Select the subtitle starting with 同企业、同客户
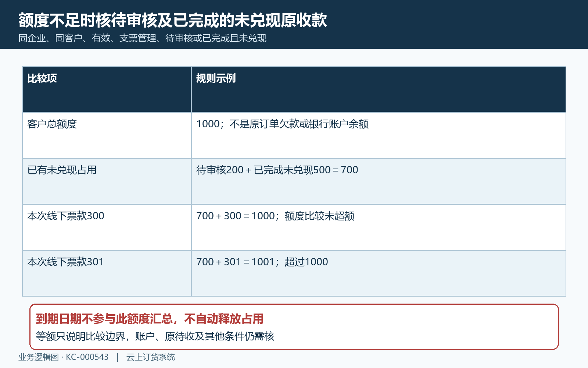Viewport: 588px width, 368px height. 142,38
